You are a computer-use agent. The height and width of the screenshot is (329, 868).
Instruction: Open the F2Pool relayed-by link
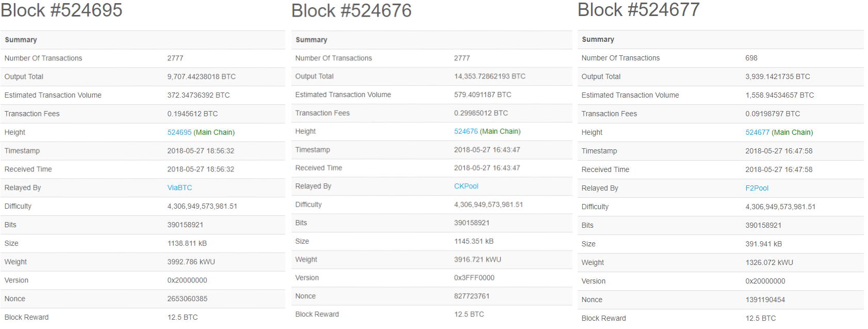[x=757, y=188]
